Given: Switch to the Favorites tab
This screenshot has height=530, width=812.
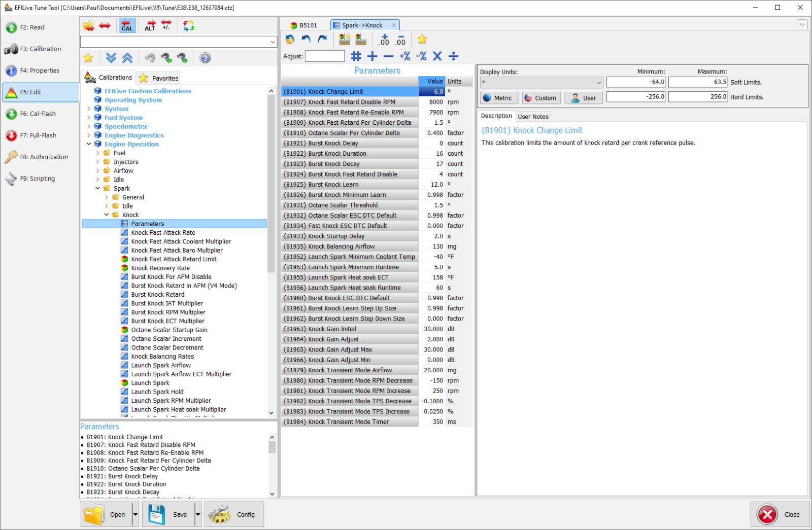Looking at the screenshot, I should coord(158,78).
